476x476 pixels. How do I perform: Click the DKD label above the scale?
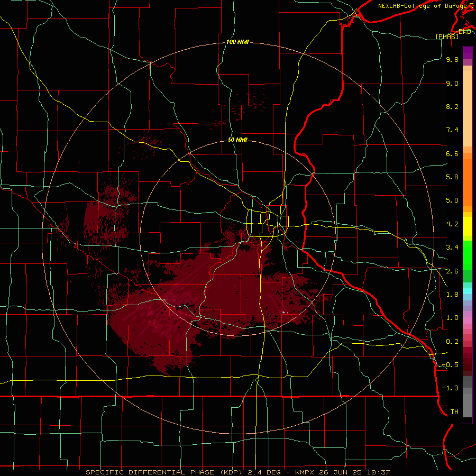coord(465,32)
